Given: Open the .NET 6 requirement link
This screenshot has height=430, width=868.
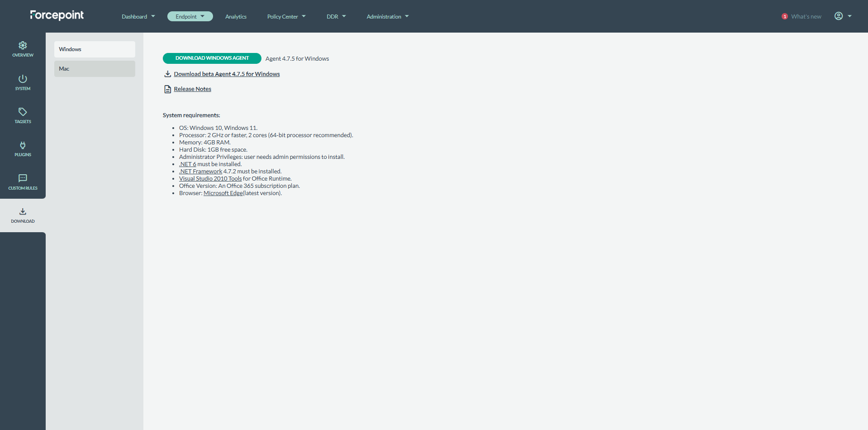Looking at the screenshot, I should tap(187, 164).
